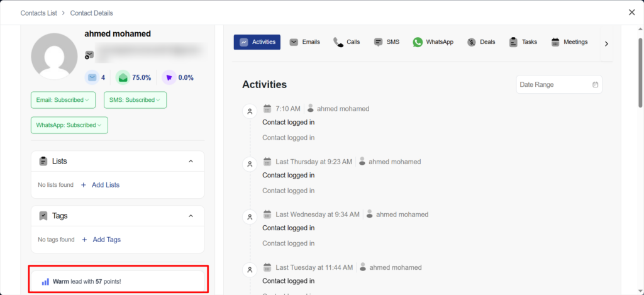Click the calendar icon in Date Range field
Image resolution: width=644 pixels, height=295 pixels.
click(x=595, y=84)
